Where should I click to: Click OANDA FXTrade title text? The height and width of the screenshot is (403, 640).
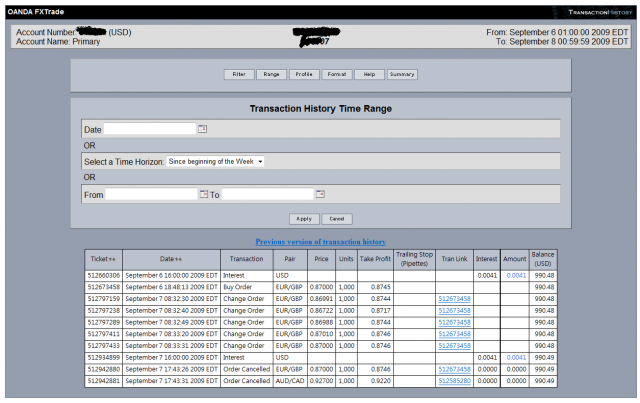click(x=36, y=12)
